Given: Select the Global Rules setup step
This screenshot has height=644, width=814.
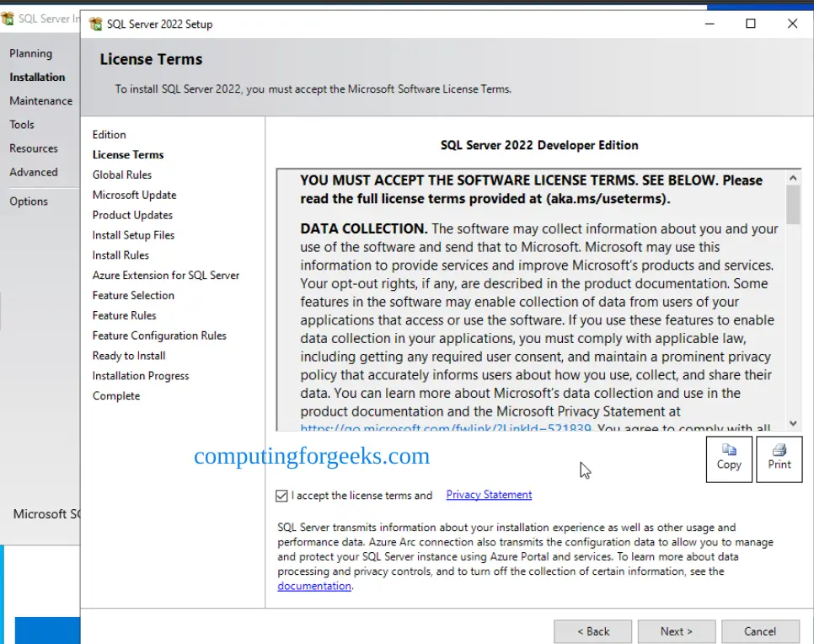Looking at the screenshot, I should 122,175.
